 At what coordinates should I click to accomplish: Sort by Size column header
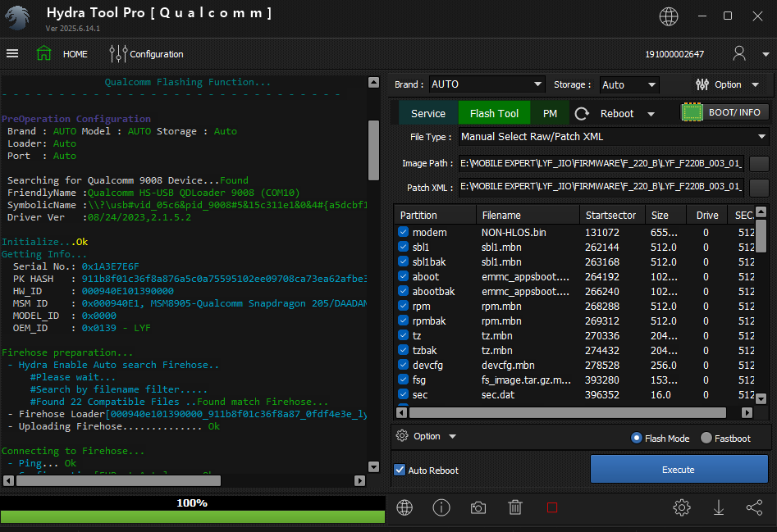click(x=665, y=216)
